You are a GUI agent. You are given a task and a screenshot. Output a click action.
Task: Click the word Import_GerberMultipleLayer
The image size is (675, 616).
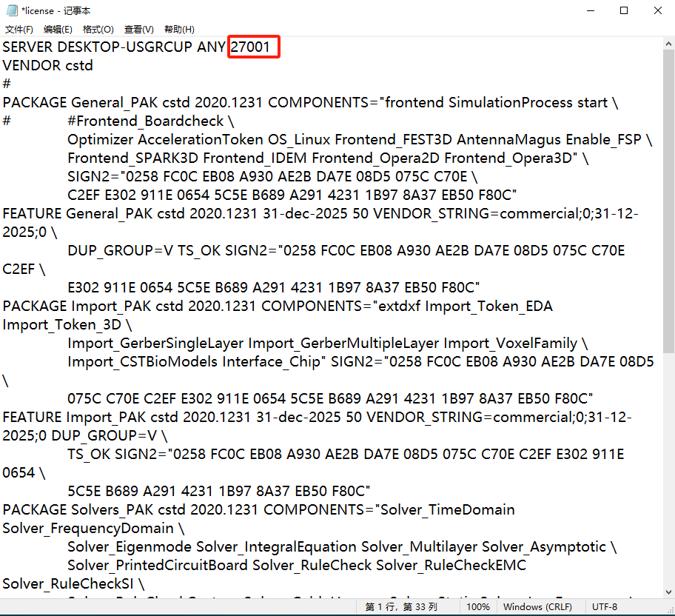(343, 344)
